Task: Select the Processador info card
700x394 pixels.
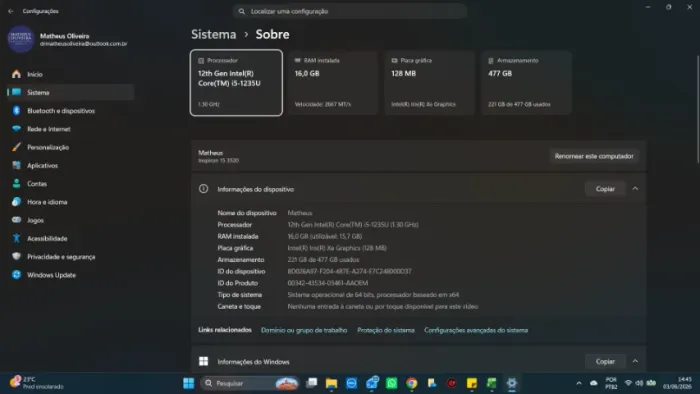Action: pyautogui.click(x=236, y=83)
